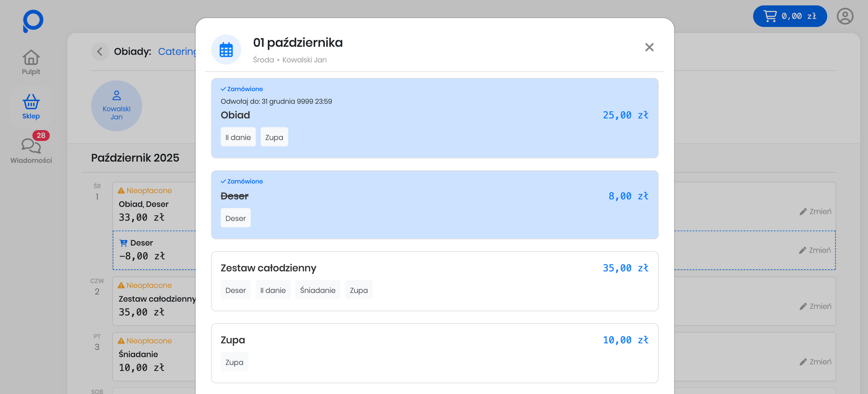Open the Catering link in breadcrumb

click(x=177, y=52)
